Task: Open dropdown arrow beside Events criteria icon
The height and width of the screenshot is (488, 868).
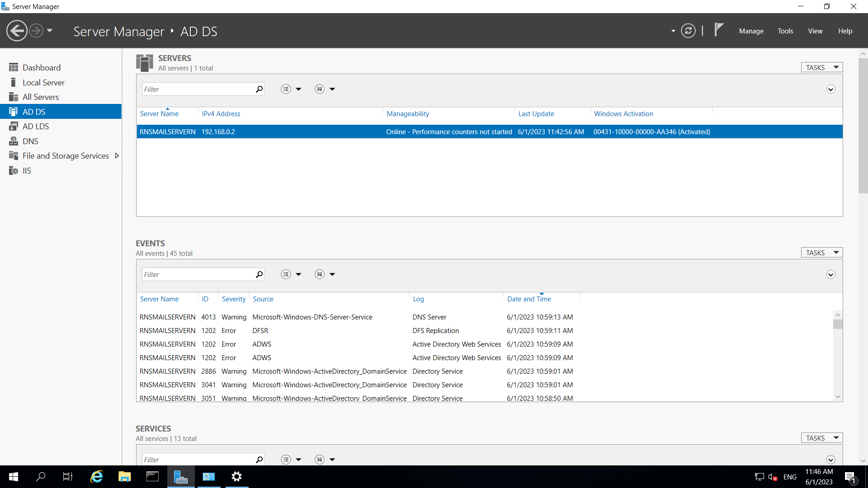Action: 298,275
